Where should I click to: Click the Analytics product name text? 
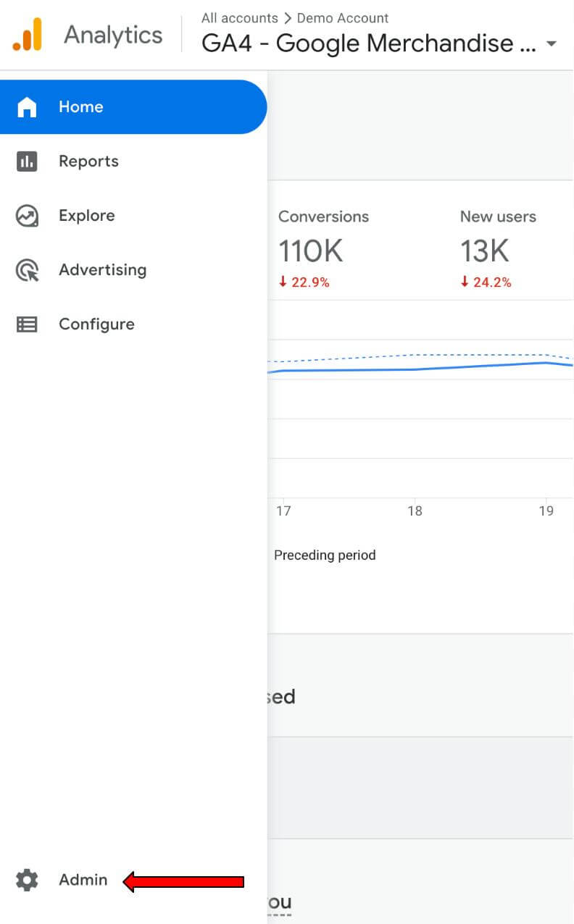point(113,35)
